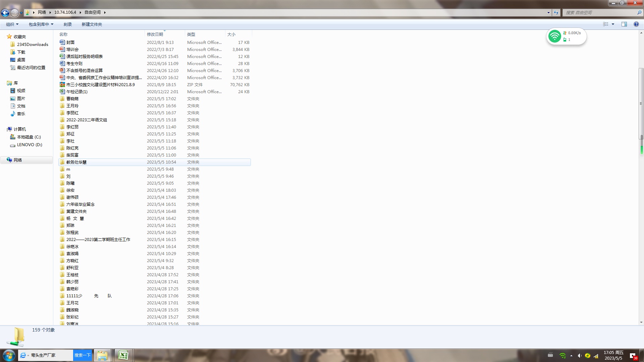
Task: Sort by the 修改日期 column header
Action: pos(155,34)
